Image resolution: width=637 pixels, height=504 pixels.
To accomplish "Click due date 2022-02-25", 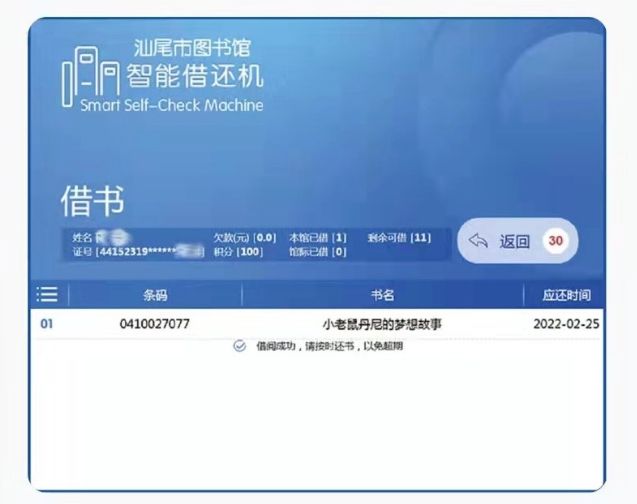I will [x=566, y=324].
